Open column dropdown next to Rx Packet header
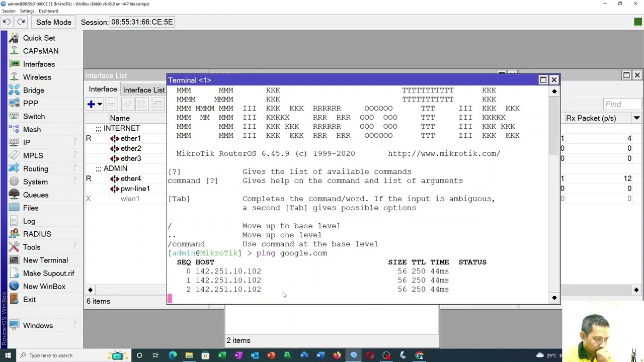This screenshot has width=644, height=362. [636, 118]
